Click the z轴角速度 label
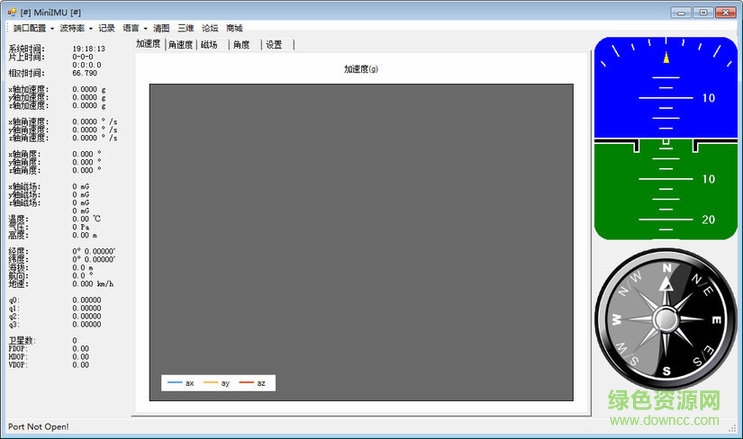The width and height of the screenshot is (743, 439). (28, 137)
